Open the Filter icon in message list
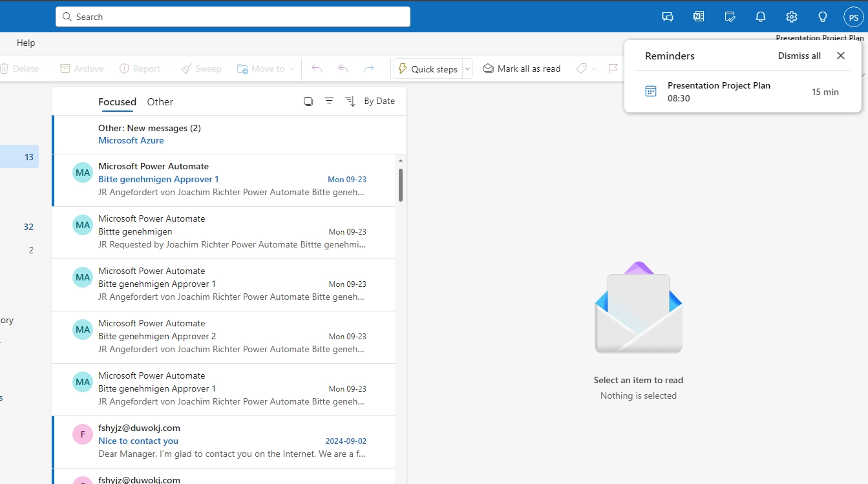Screen dimensions: 868x484 pyautogui.click(x=329, y=101)
